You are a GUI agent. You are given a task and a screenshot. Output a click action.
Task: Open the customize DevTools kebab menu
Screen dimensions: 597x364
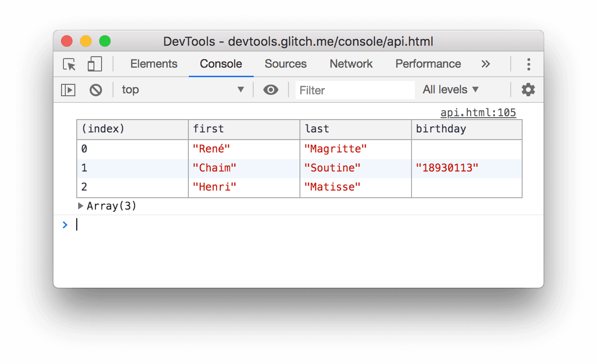point(529,64)
